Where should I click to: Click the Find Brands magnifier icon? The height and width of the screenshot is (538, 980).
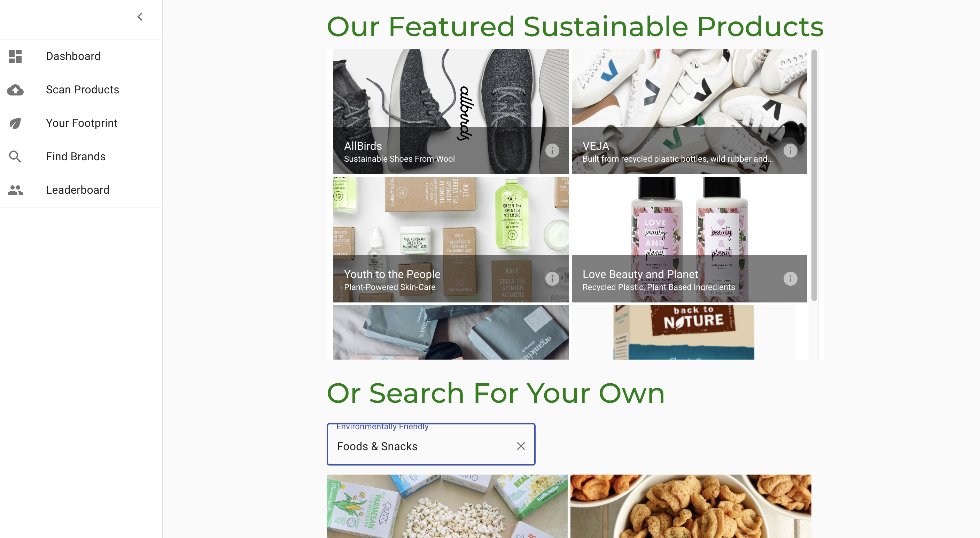tap(15, 156)
